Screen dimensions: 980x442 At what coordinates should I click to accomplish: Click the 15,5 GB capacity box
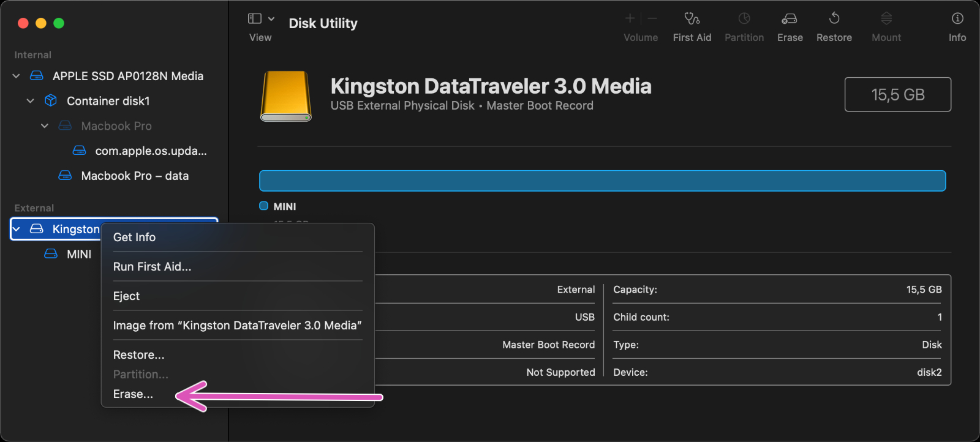click(x=898, y=94)
